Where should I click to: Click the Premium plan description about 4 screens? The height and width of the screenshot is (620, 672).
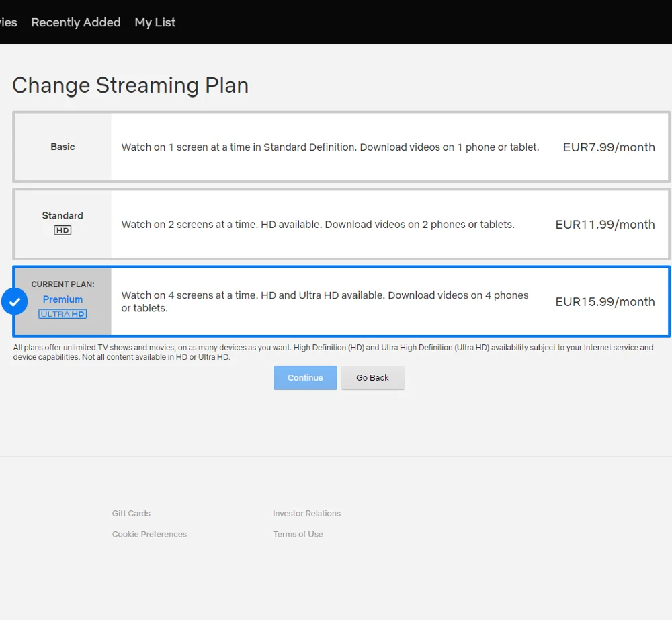tap(325, 301)
